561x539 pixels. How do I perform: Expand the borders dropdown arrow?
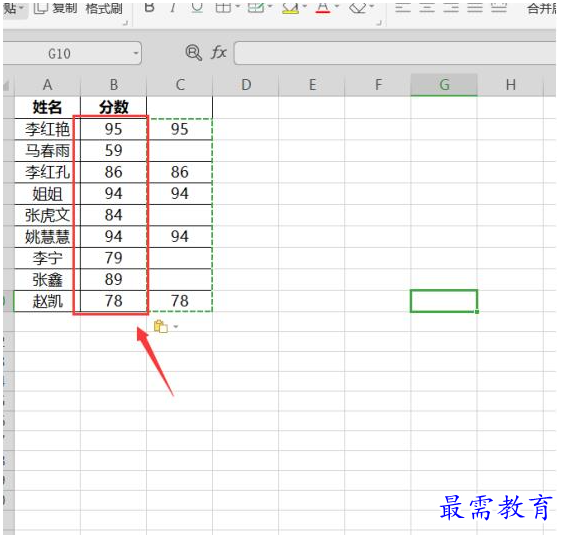237,6
